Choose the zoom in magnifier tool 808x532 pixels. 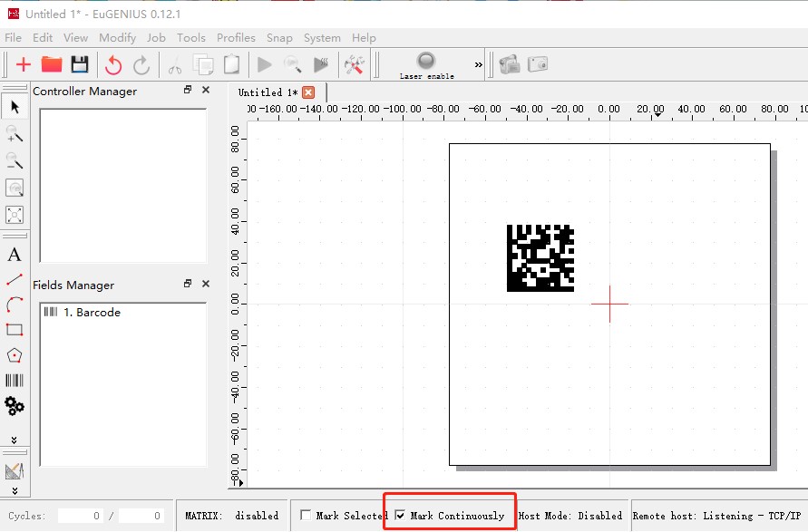[15, 134]
